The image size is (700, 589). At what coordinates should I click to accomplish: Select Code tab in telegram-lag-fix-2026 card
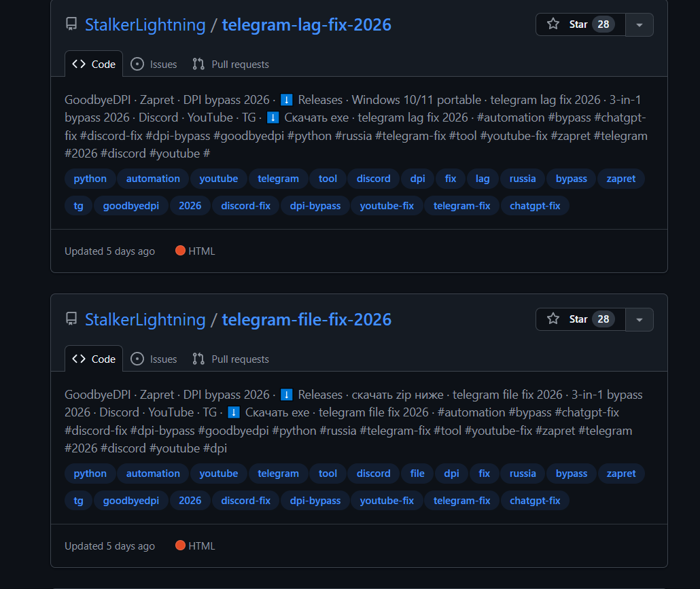pos(94,65)
